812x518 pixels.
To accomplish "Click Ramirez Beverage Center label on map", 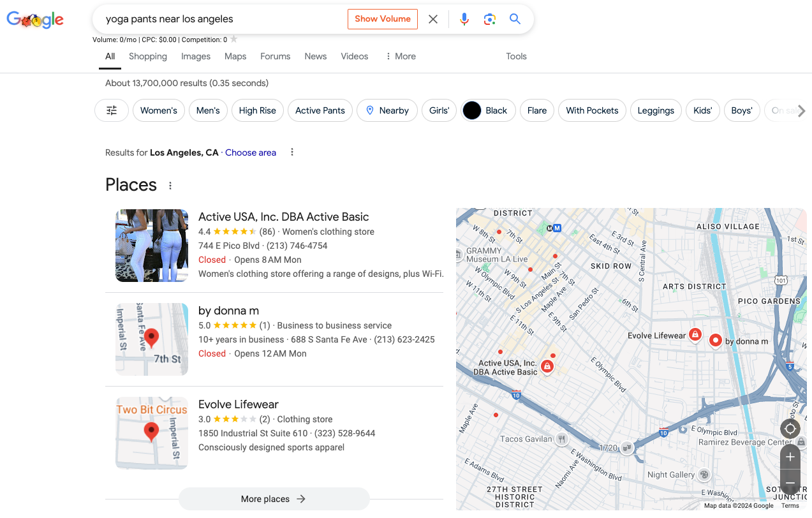I will (745, 442).
